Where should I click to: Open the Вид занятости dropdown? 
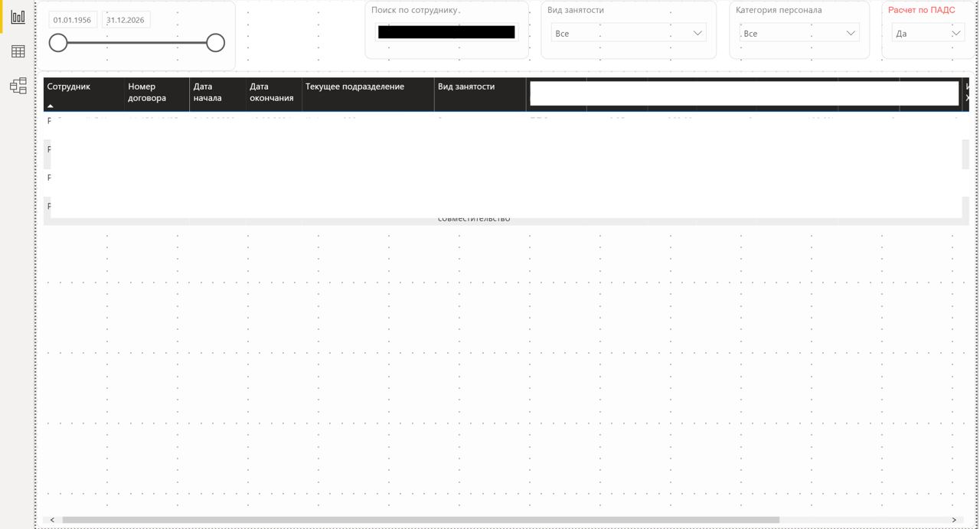click(x=629, y=33)
